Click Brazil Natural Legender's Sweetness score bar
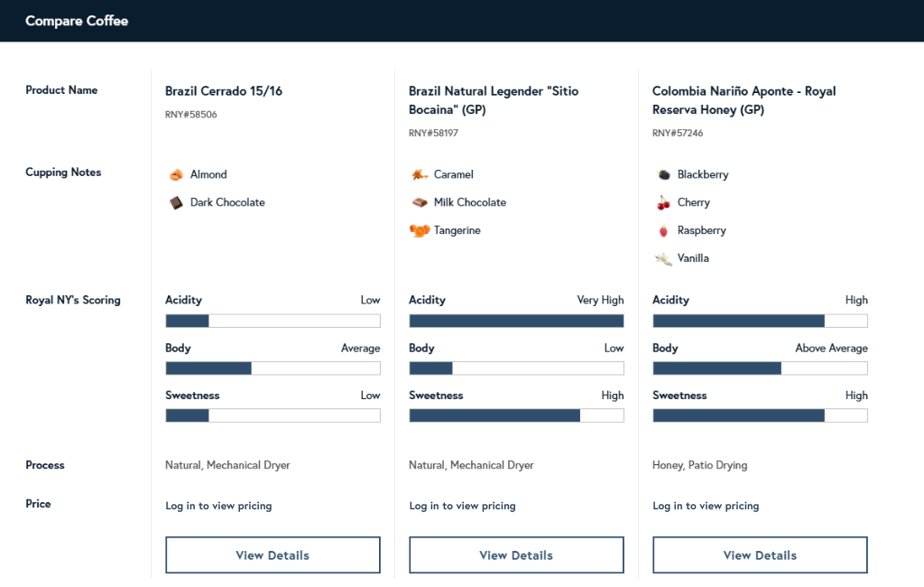 point(516,415)
